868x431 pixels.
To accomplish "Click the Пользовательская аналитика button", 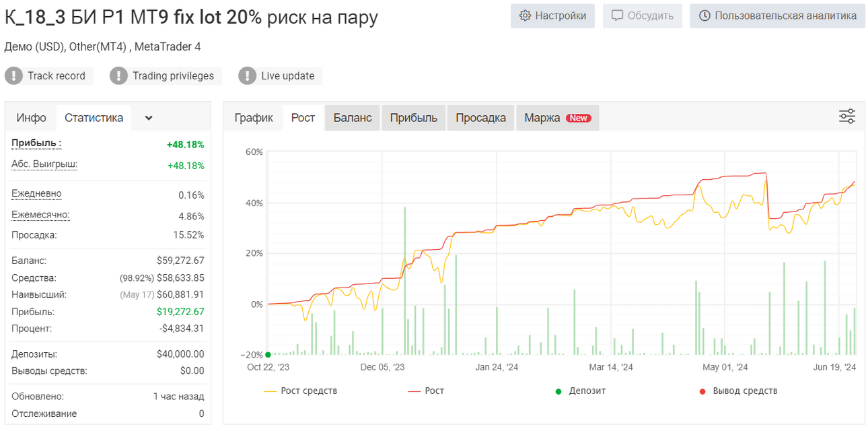I will 777,15.
